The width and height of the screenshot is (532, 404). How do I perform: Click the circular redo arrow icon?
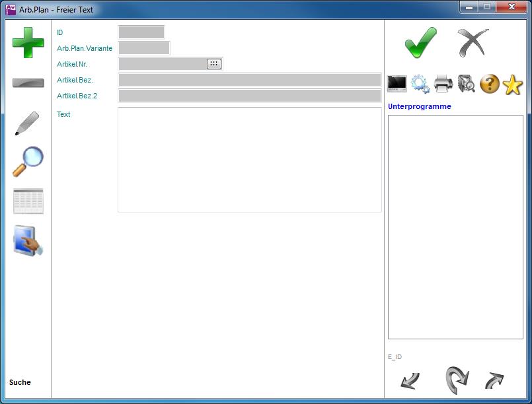[457, 380]
